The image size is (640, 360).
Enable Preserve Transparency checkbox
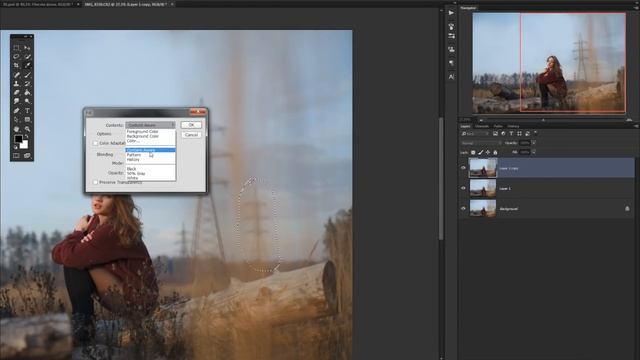click(95, 182)
